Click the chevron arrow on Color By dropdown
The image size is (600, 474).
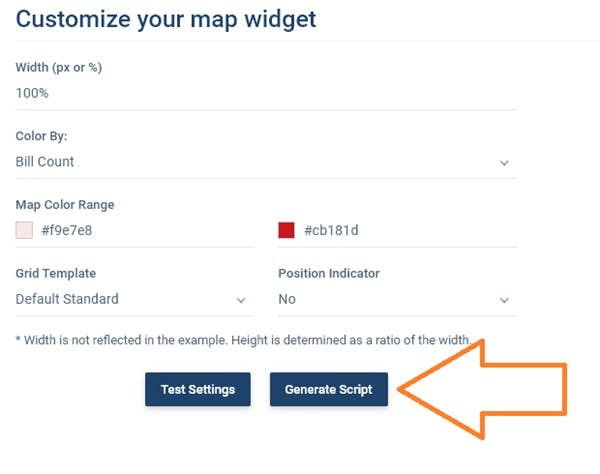[x=504, y=163]
